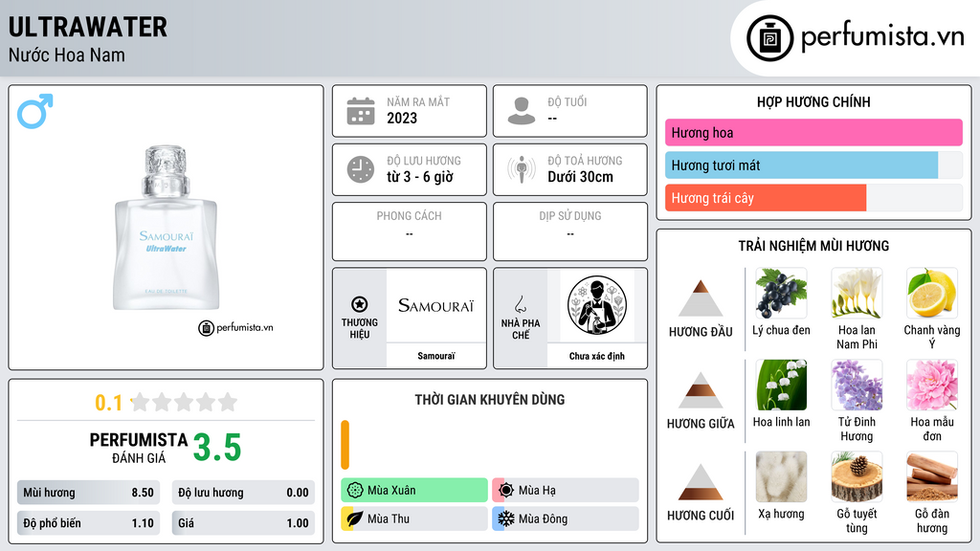Viewport: 980px width, 551px height.
Task: Click the pink Hương hoa accord bar
Action: (x=813, y=132)
